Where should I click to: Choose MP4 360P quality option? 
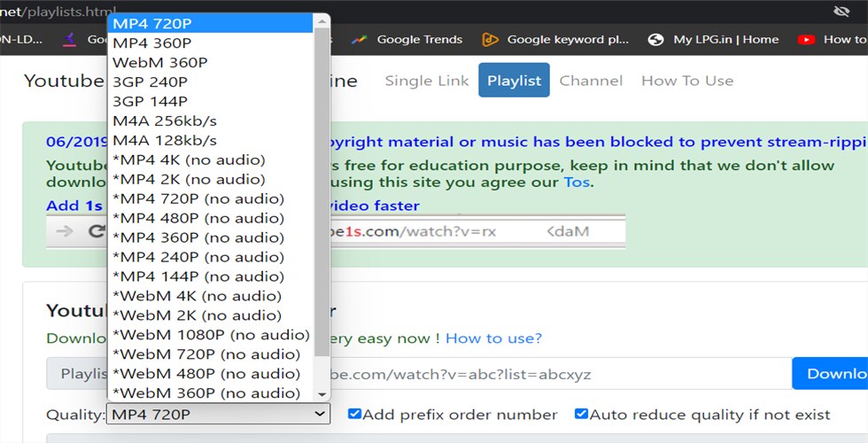(x=211, y=43)
